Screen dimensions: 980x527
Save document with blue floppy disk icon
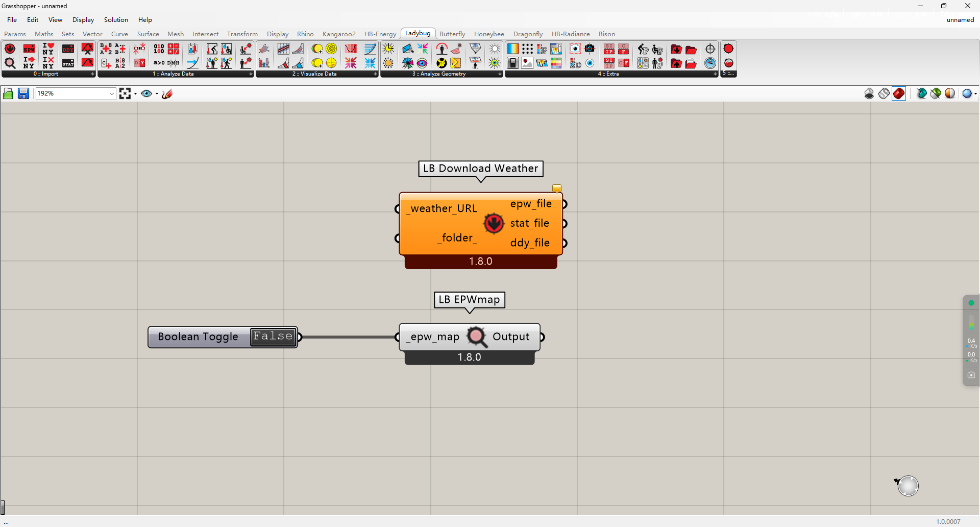click(23, 93)
